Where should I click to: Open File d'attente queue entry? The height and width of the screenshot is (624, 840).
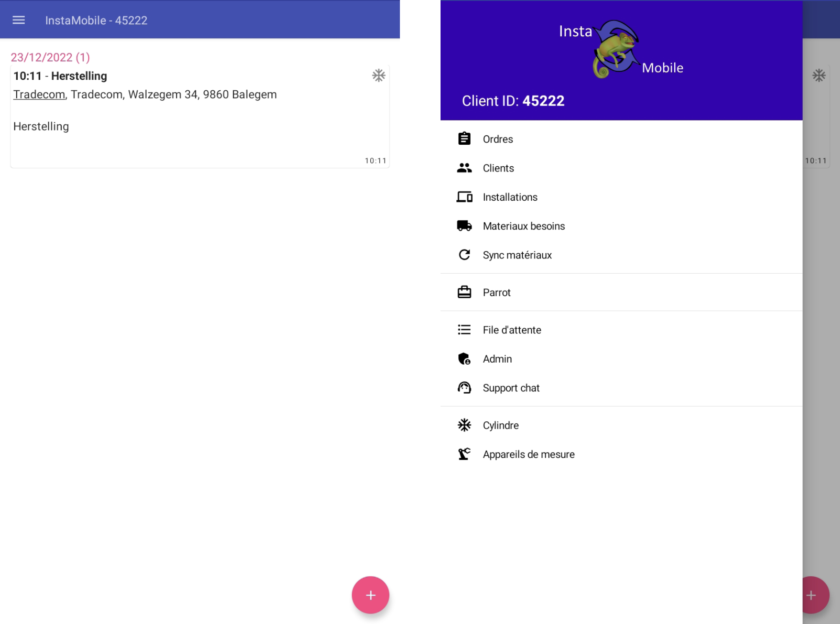[x=621, y=330]
